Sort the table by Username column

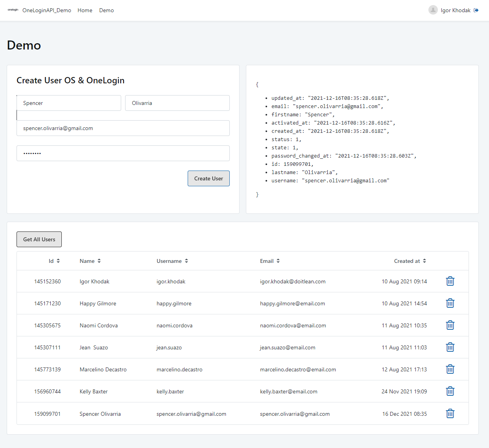coord(172,261)
